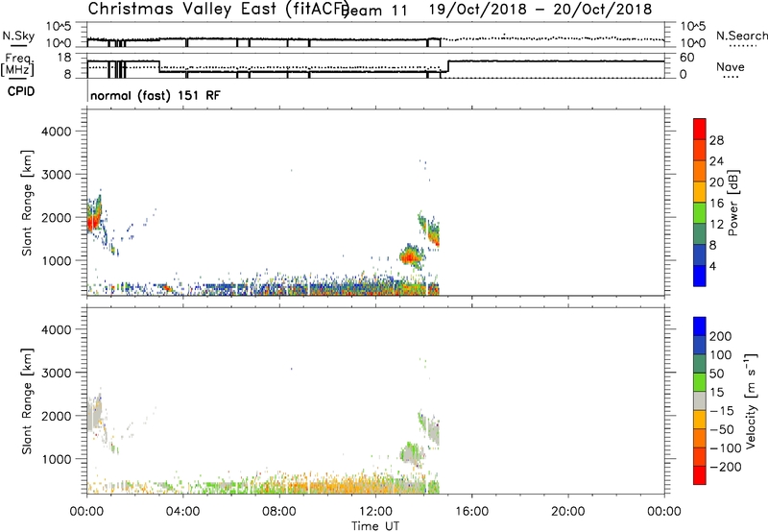
Task: Click the 'Slant Range [km]' label of power panel
Action: [27, 203]
